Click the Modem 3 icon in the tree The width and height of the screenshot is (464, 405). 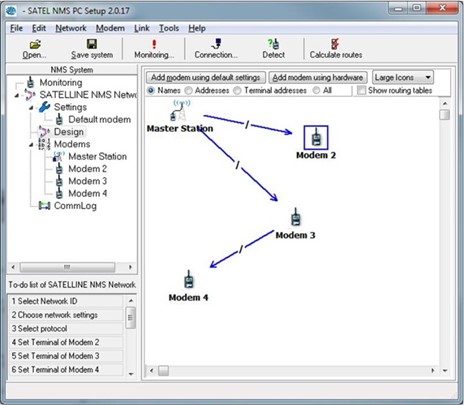[59, 181]
